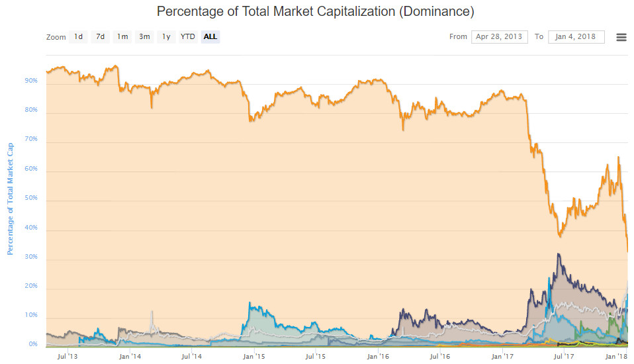Set zoom range to 1d
This screenshot has height=364, width=634.
pyautogui.click(x=79, y=37)
